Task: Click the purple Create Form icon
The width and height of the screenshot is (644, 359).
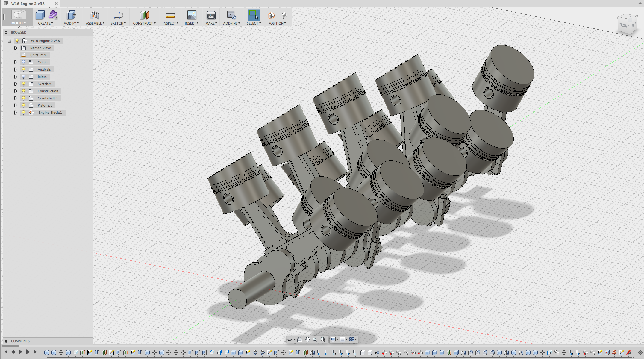Action: pyautogui.click(x=53, y=15)
